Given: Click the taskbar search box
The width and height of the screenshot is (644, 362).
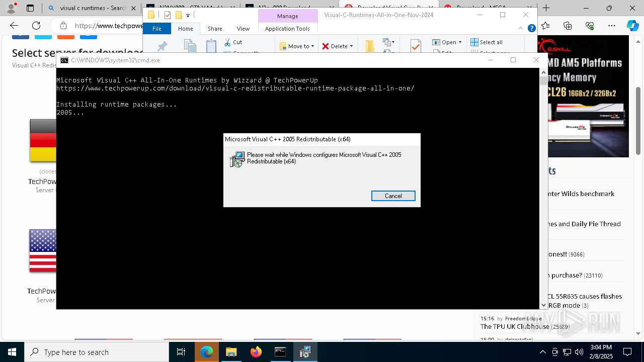Looking at the screenshot, I should click(97, 352).
